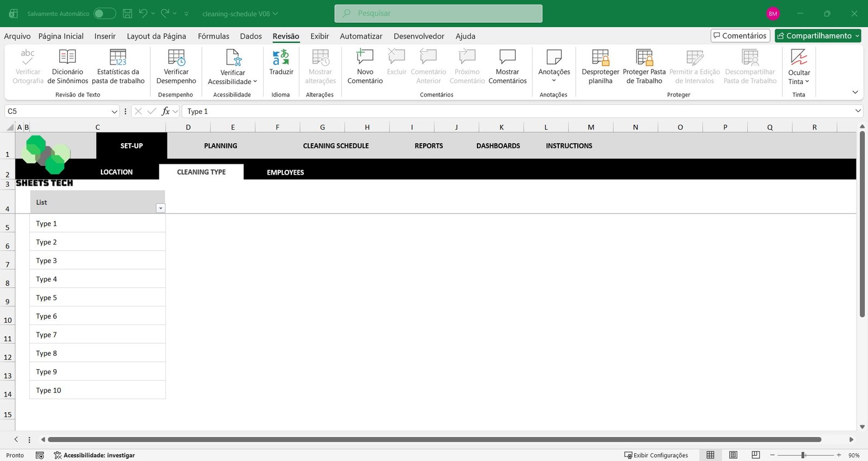Click the Compartilhamento button
Viewport: 868px width, 461px height.
(818, 36)
